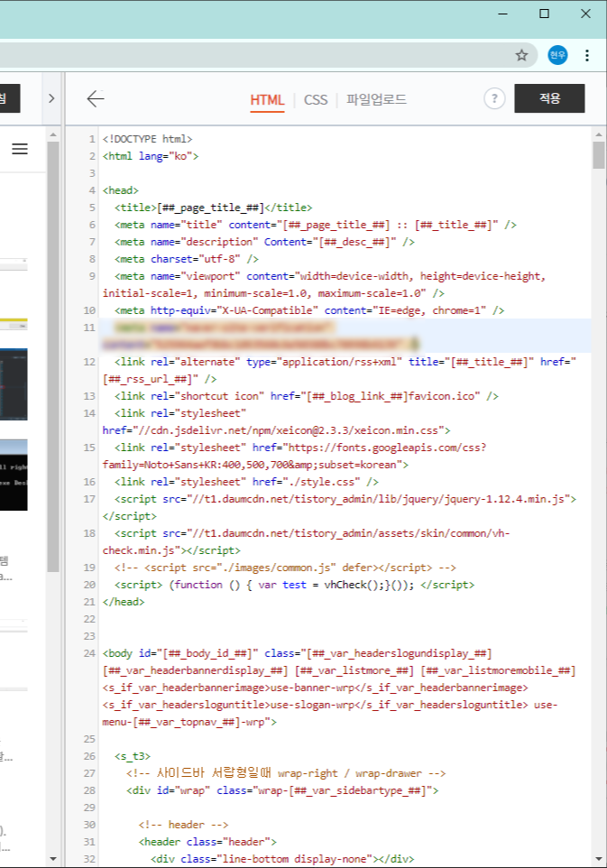
Task: Click the <title>[##_page_title_##]</title> line
Action: [x=214, y=208]
